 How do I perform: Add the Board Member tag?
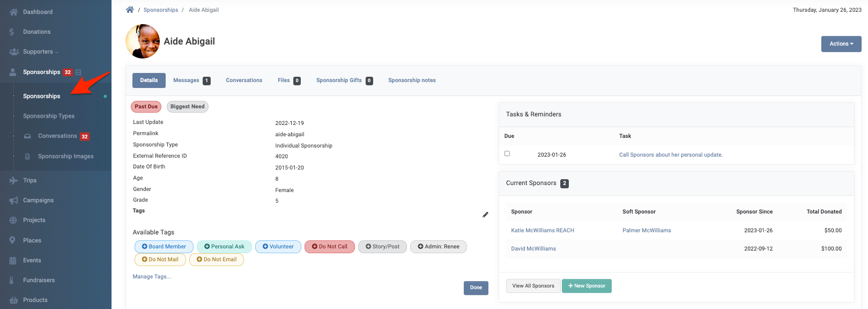point(164,247)
